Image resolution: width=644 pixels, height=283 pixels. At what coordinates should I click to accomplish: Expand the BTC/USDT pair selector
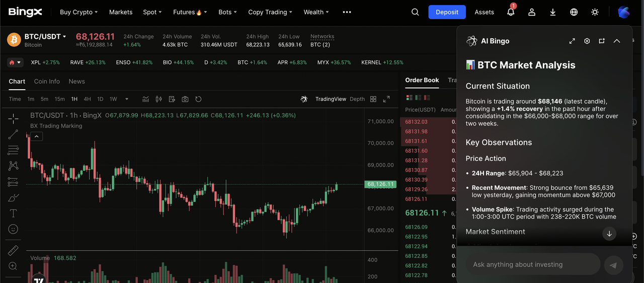pyautogui.click(x=45, y=37)
